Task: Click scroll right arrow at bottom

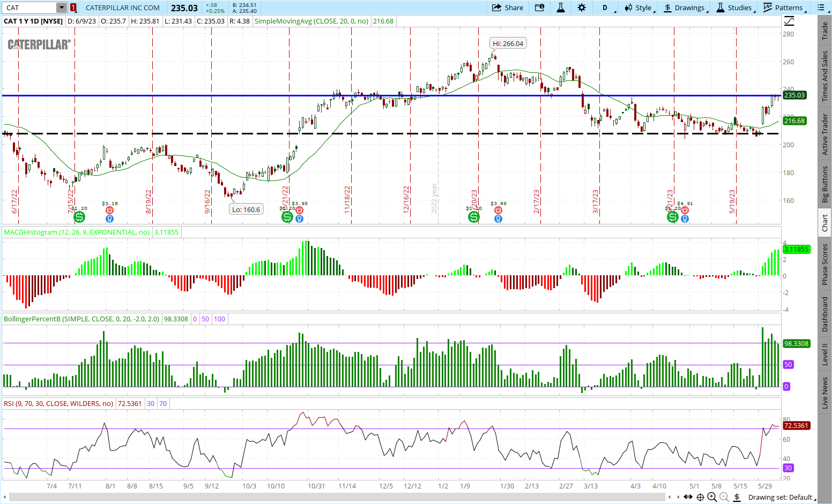Action: tap(678, 497)
